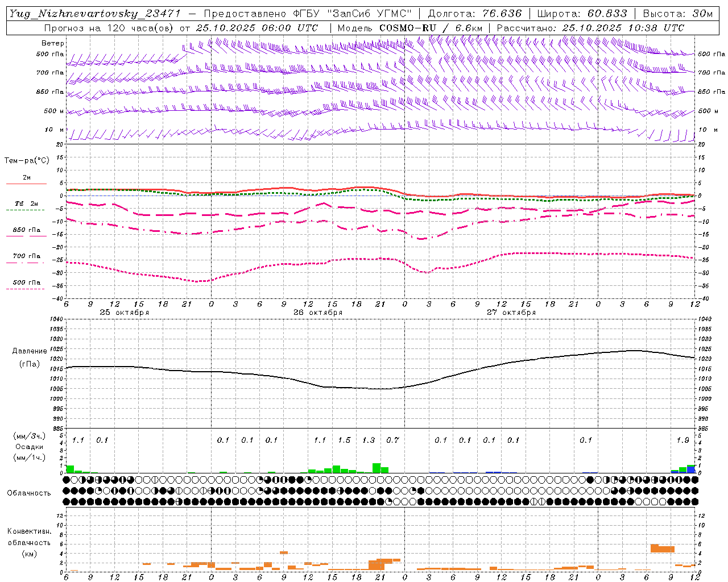The image size is (728, 582).
Task: Click the precipitation value '1.9'
Action: tap(682, 440)
